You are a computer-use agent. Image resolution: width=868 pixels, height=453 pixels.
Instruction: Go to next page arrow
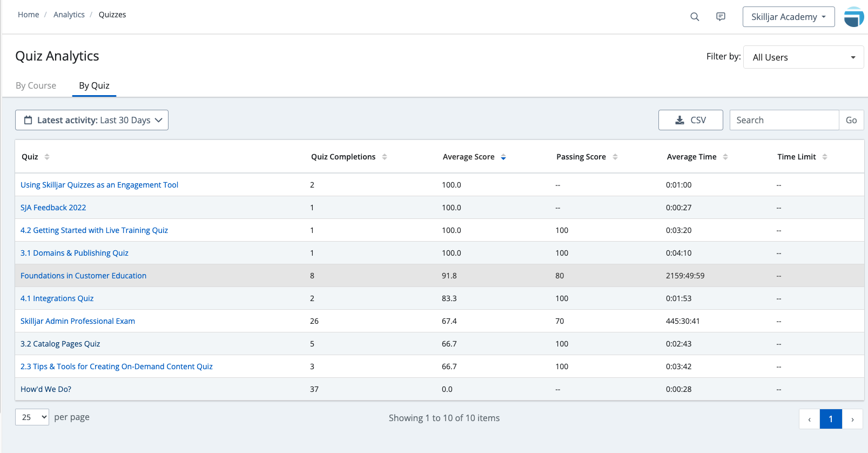852,419
